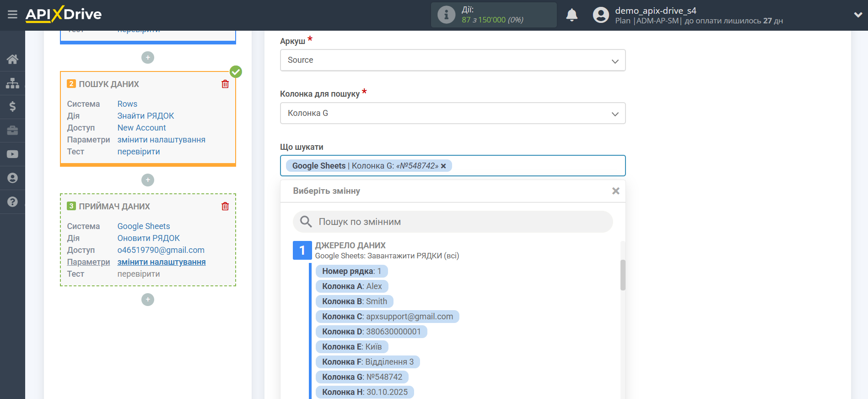Click the variable list scrollbar
868x399 pixels.
click(x=623, y=275)
